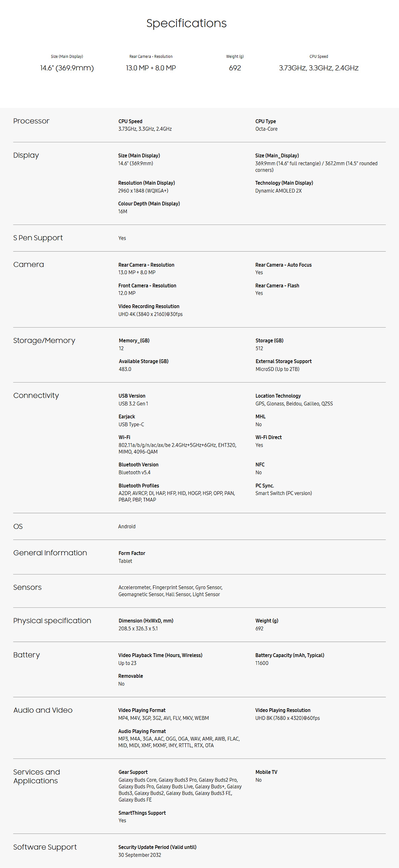Select the Wi-Fi specification label
This screenshot has width=399, height=868.
124,437
